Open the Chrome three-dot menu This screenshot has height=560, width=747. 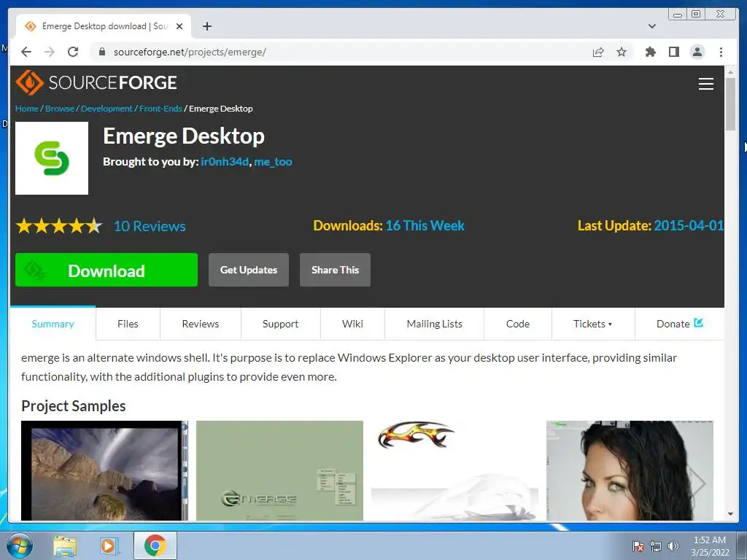coord(721,52)
